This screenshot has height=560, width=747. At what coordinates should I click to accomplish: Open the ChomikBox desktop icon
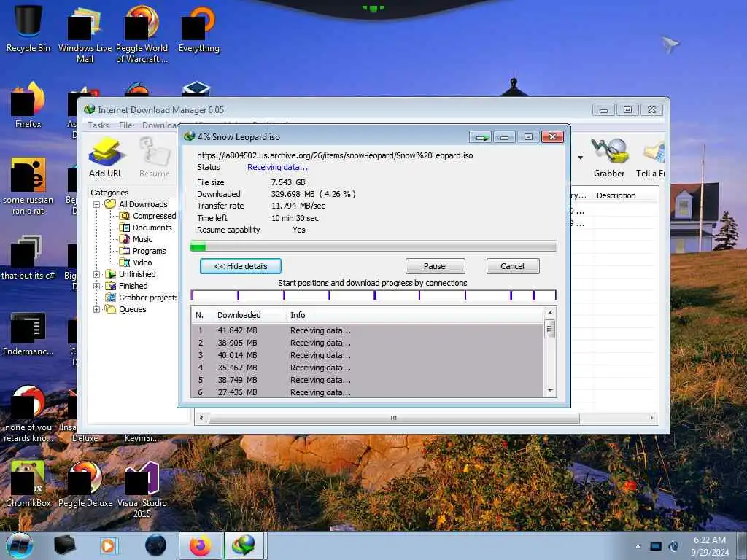coord(28,483)
